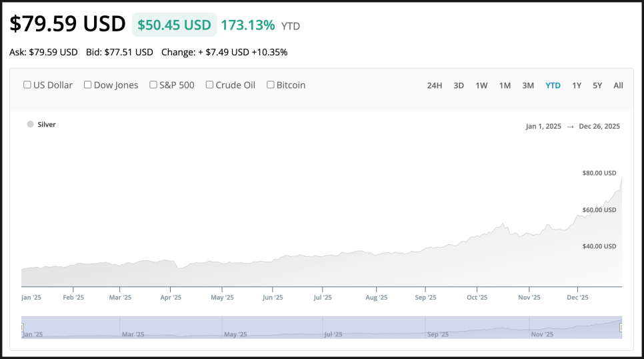Viewport: 644px width, 359px height.
Task: Switch to the 3D time range
Action: tap(459, 85)
